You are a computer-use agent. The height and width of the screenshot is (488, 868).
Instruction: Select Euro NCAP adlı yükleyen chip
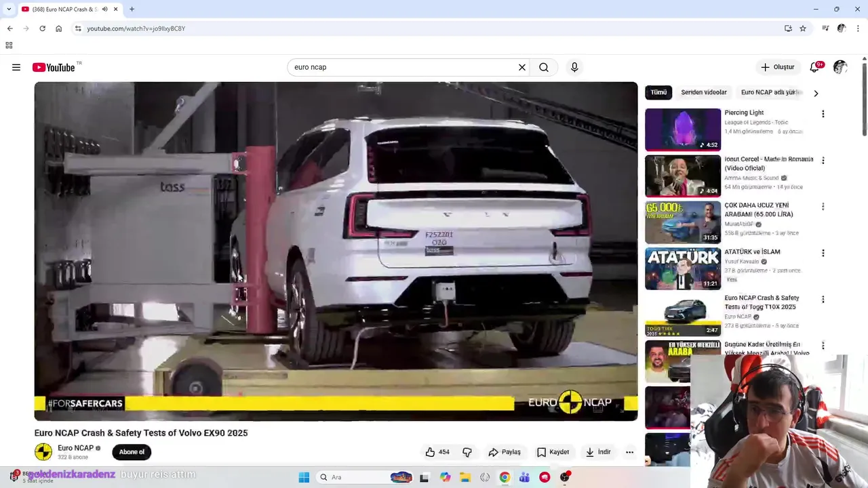[772, 92]
